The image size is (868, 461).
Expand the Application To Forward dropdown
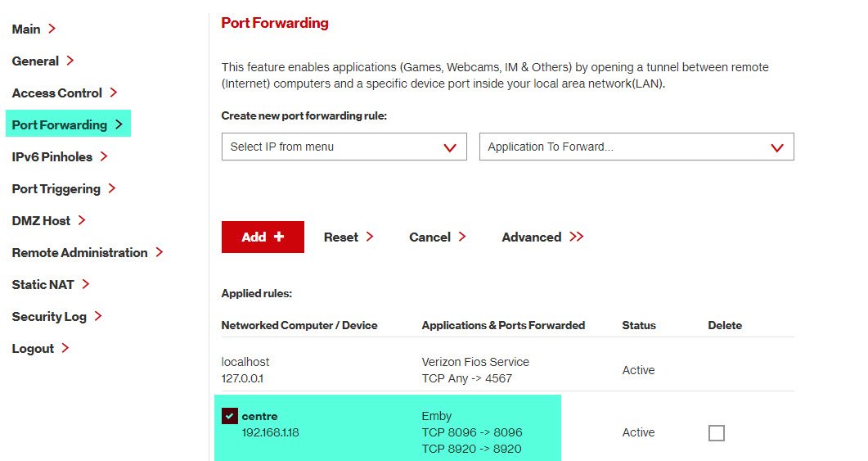636,147
